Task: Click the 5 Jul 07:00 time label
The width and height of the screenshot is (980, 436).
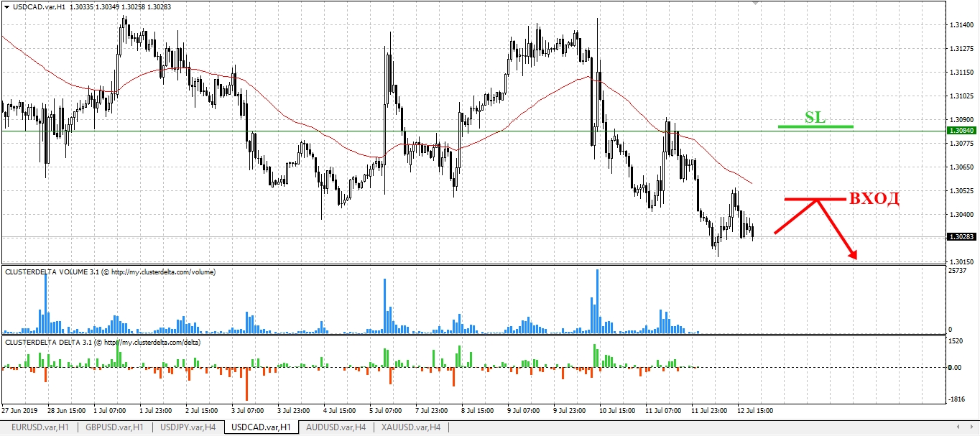Action: click(386, 412)
